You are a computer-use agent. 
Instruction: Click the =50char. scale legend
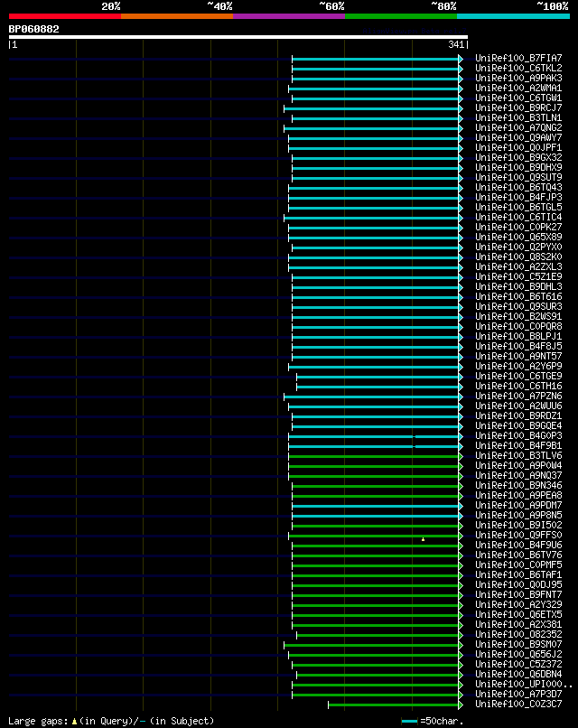(433, 721)
